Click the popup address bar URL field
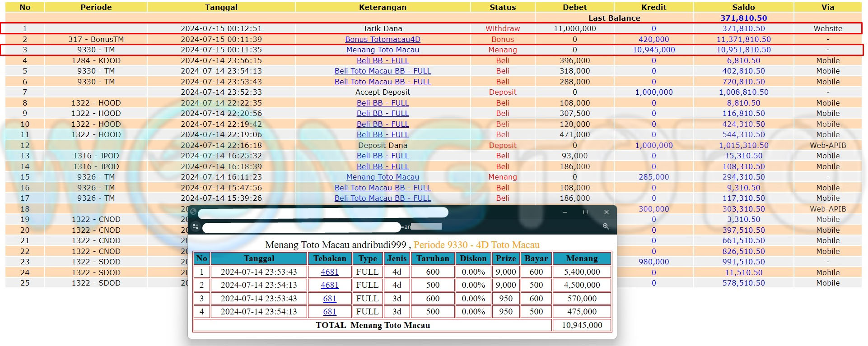 [x=302, y=227]
